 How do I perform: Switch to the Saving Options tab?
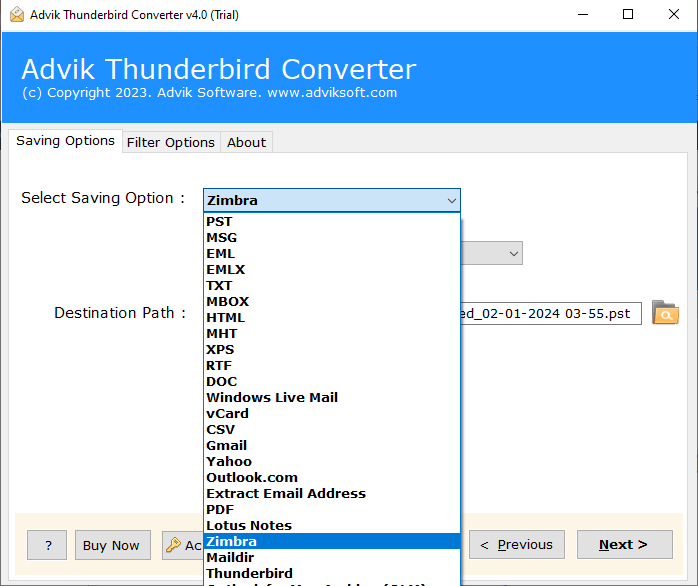[x=65, y=141]
